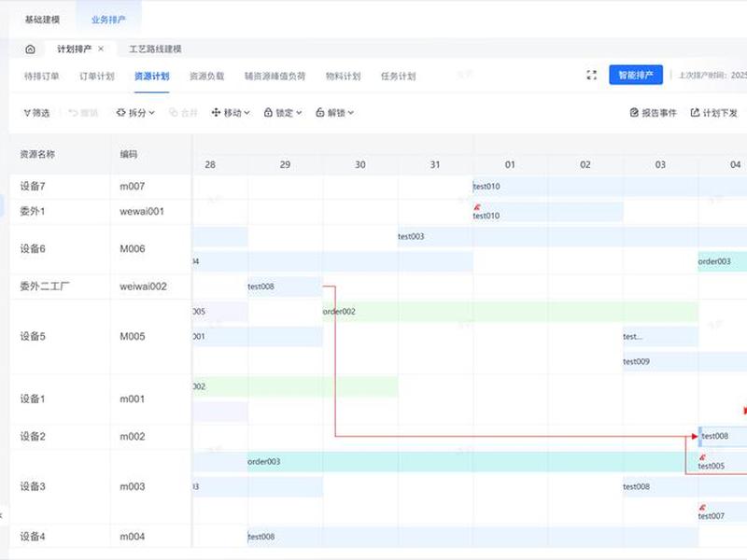Click the 报告事件 report icon
The image size is (747, 560).
[634, 113]
